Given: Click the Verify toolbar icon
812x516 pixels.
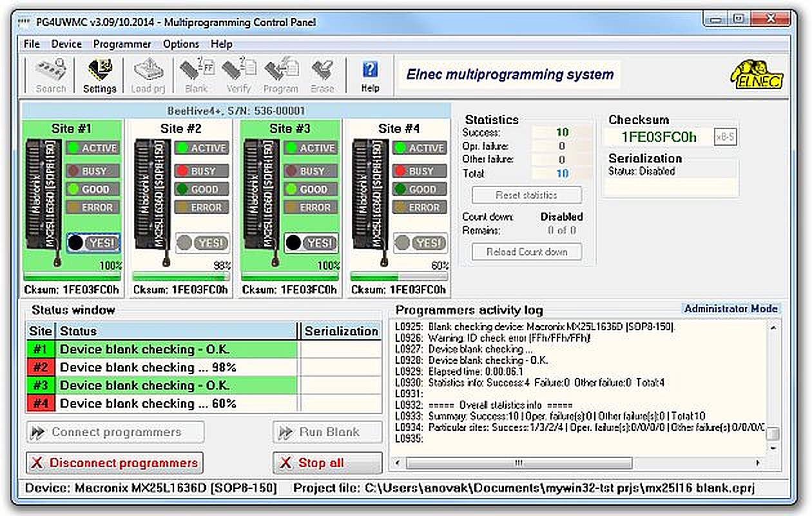Looking at the screenshot, I should tap(238, 75).
